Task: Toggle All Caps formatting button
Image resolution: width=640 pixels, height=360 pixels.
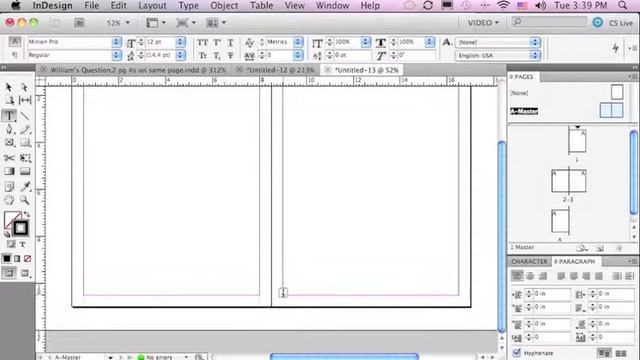Action: 202,42
